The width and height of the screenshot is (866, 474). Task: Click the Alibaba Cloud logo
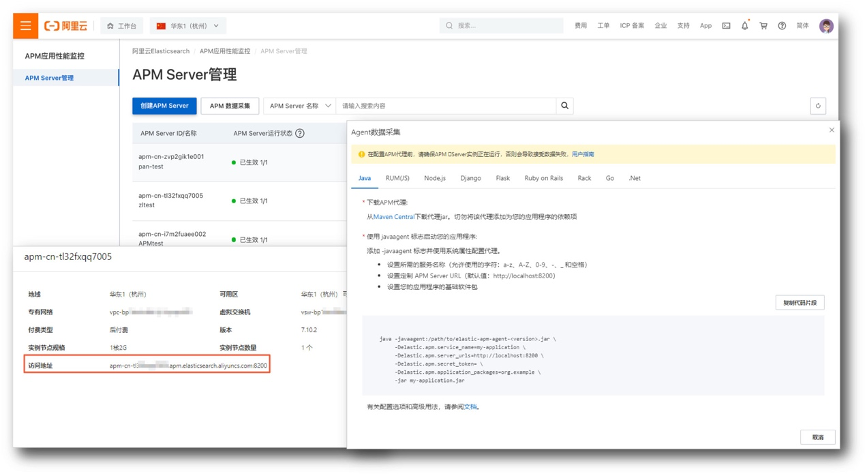66,26
